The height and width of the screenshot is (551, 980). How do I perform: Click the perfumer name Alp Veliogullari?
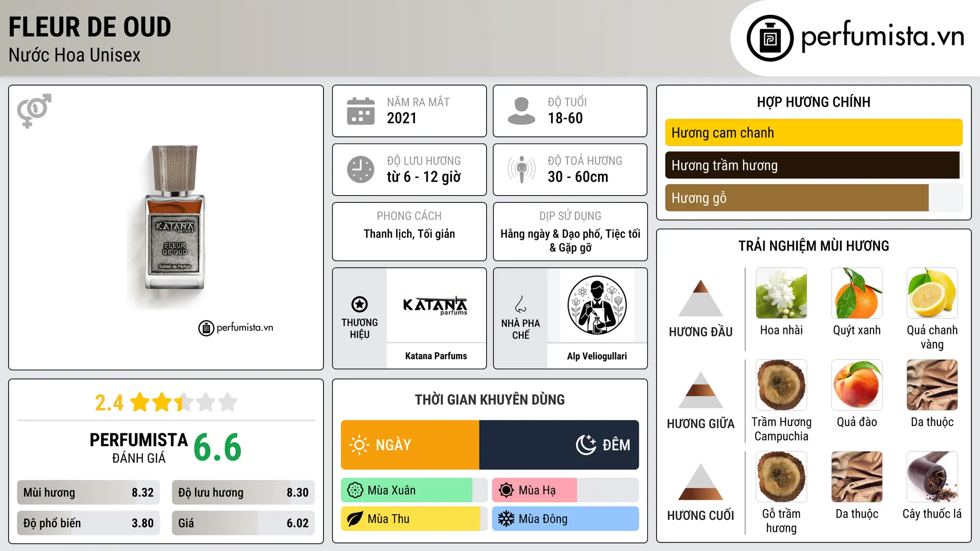click(x=597, y=356)
